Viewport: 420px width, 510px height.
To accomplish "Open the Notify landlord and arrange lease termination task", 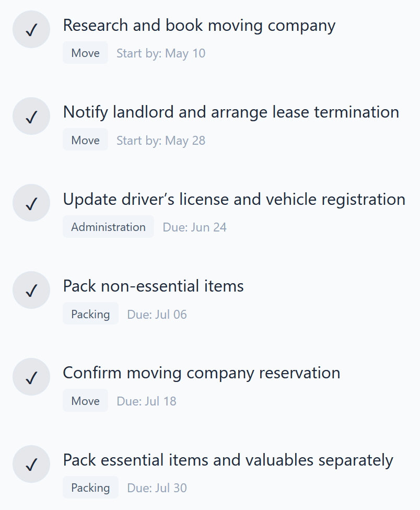I will pyautogui.click(x=231, y=112).
